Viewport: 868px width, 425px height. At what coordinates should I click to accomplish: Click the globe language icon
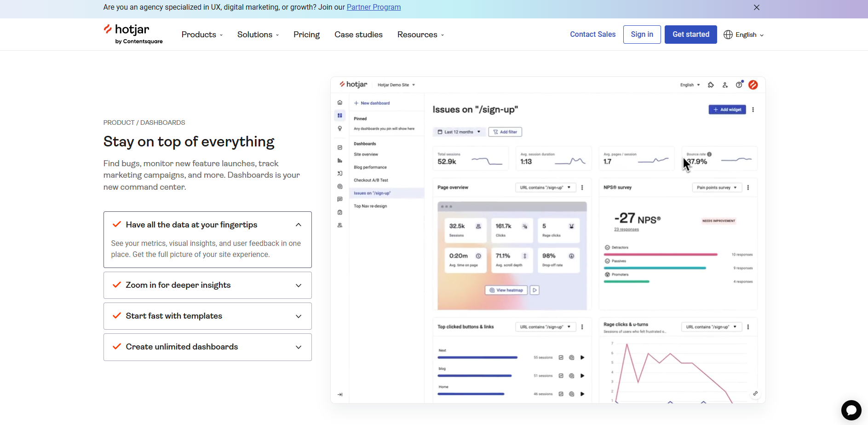point(728,35)
